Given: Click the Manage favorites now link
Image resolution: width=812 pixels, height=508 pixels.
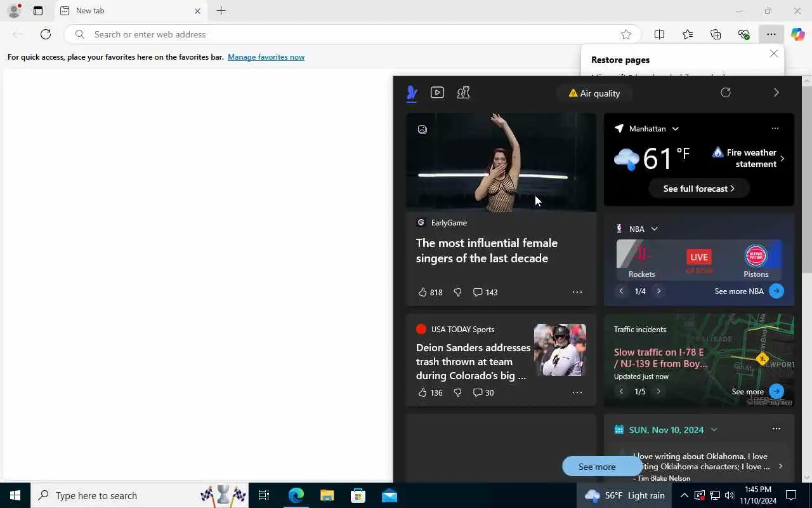Looking at the screenshot, I should (x=266, y=57).
